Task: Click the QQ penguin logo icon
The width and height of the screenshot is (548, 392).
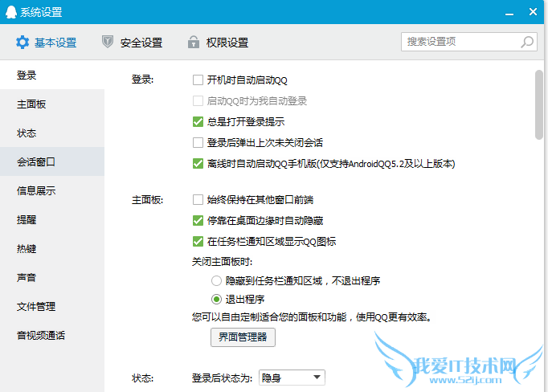Action: 10,12
